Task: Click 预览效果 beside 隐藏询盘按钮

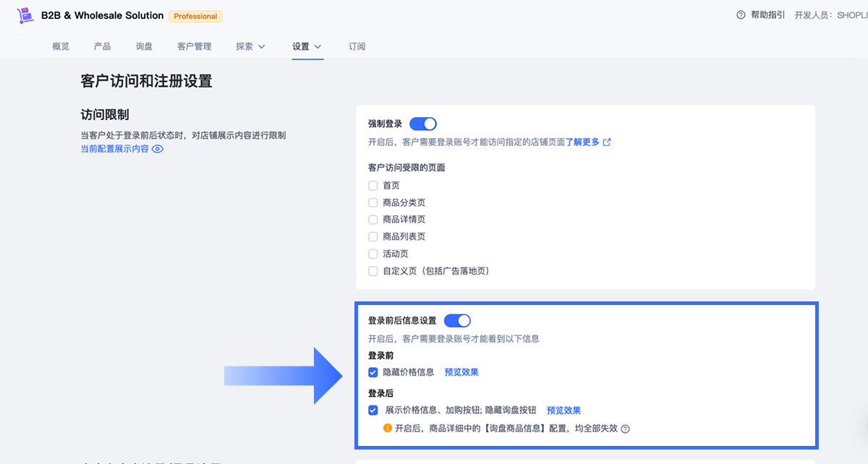Action: (x=563, y=411)
